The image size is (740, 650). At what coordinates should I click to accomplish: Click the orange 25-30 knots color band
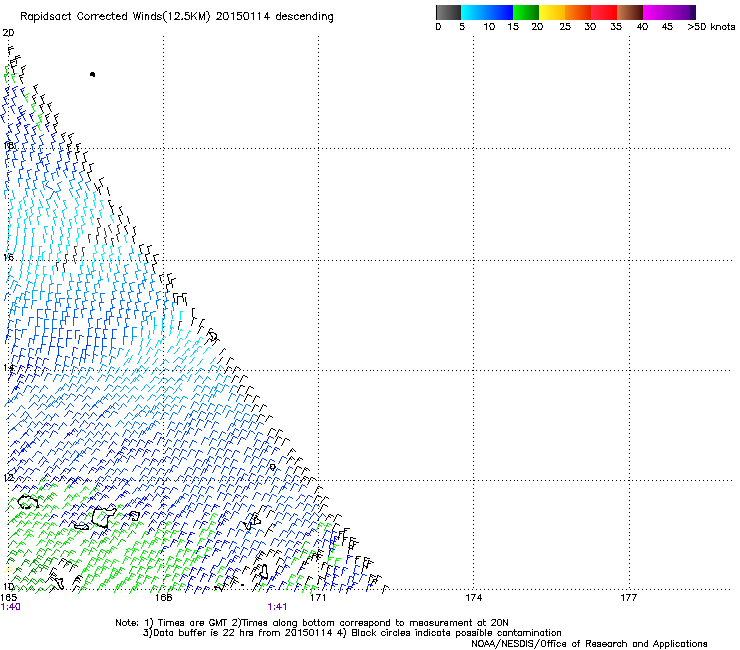click(578, 12)
